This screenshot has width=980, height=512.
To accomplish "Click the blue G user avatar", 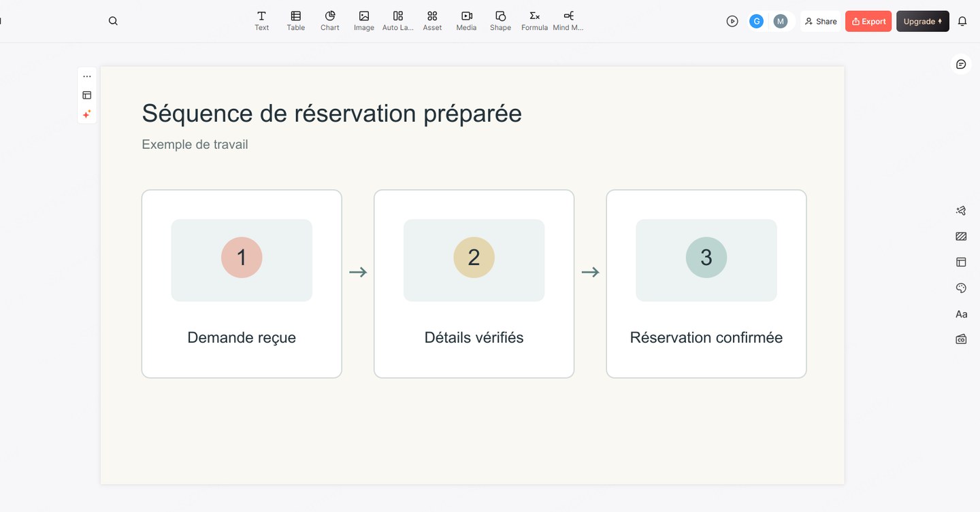I will (756, 21).
